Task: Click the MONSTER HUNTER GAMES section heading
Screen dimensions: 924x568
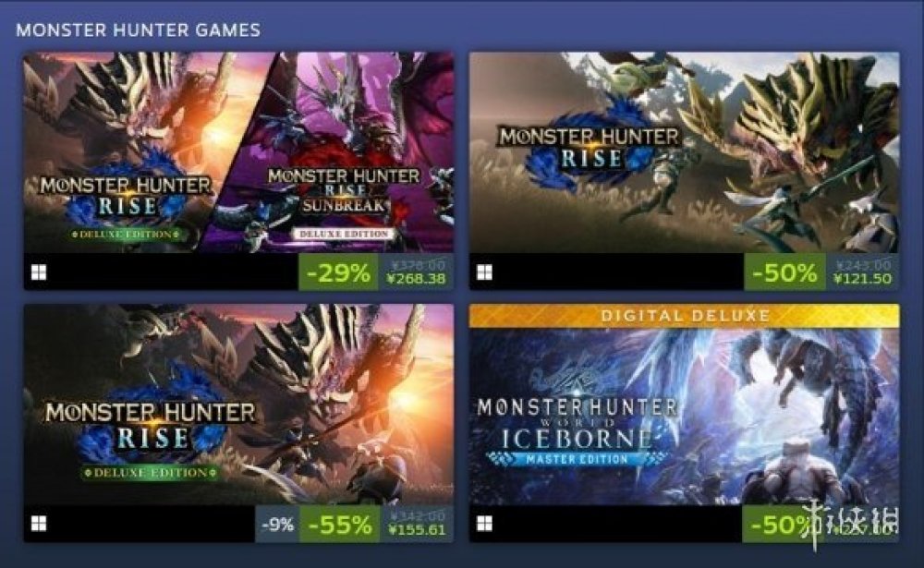Action: pyautogui.click(x=138, y=30)
